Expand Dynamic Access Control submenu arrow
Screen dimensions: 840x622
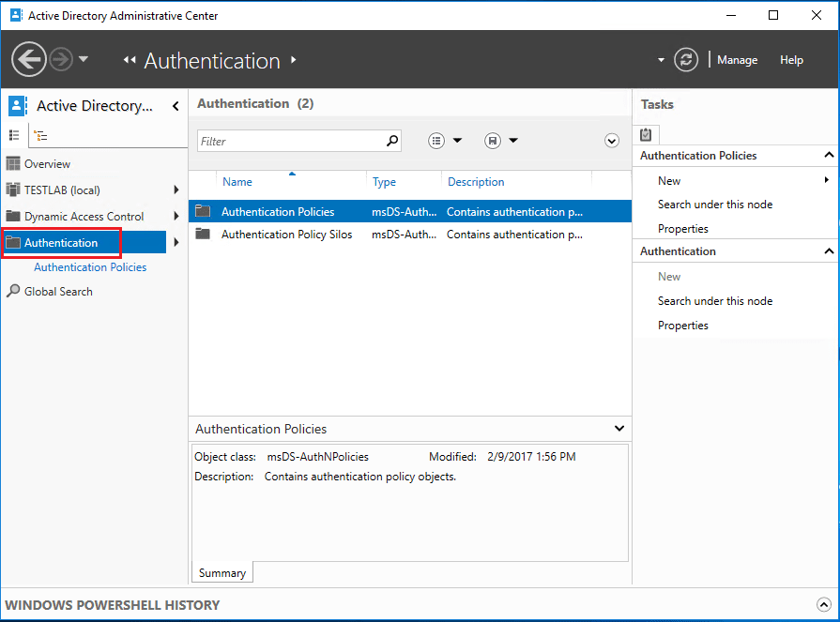click(x=176, y=217)
